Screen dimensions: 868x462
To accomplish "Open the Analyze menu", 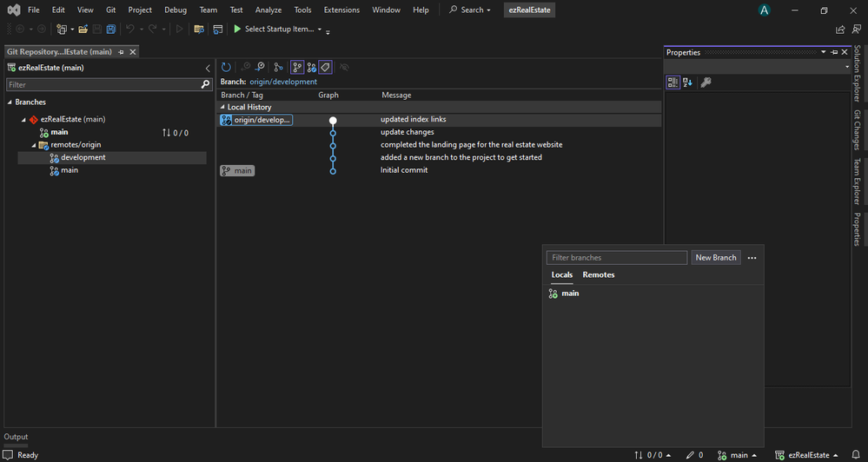I will (x=268, y=10).
